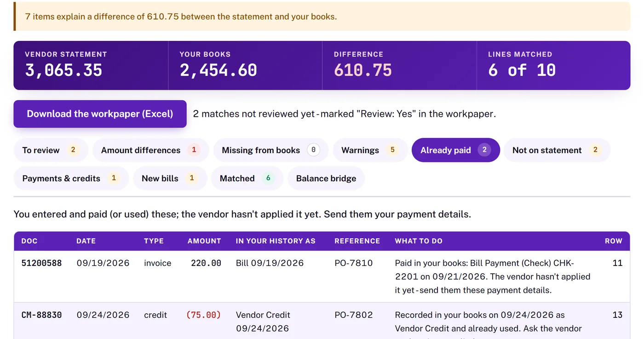
Task: Open the Matched tab
Action: coord(247,178)
